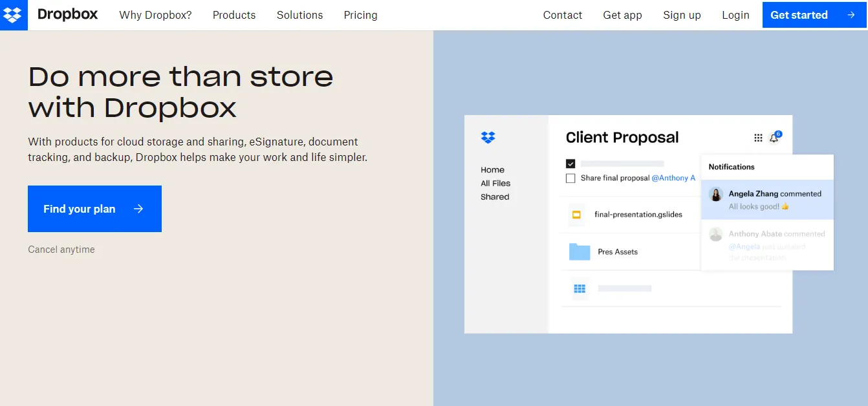The height and width of the screenshot is (406, 868).
Task: Click Anthony Abate's avatar
Action: 716,234
